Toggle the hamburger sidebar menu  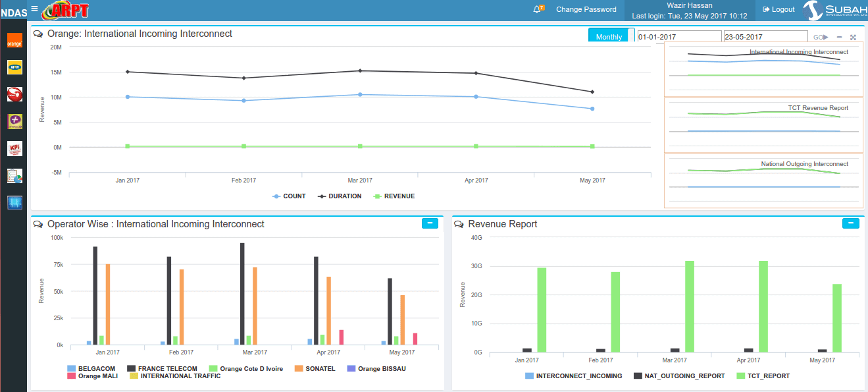[x=34, y=9]
